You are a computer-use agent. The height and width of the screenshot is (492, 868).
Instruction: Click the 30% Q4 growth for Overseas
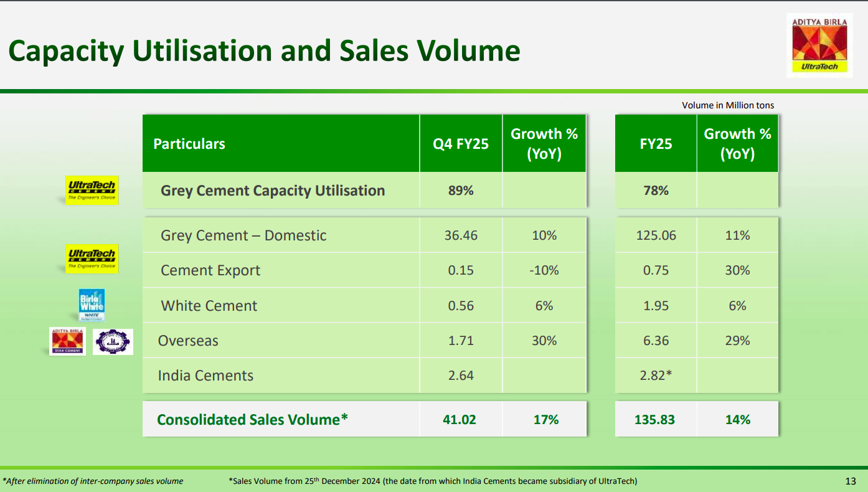544,341
